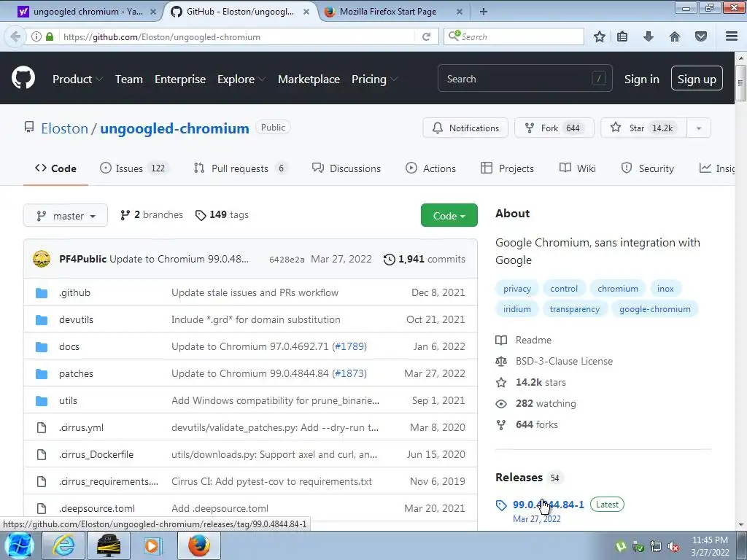Click the privacy topic tag
747x560 pixels.
[517, 289]
